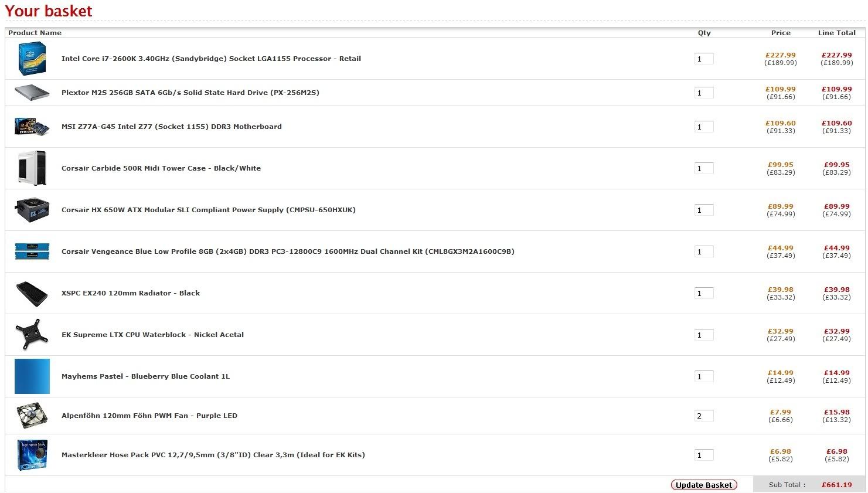Focus the Qty field for Corsair HX 650W

(x=704, y=210)
